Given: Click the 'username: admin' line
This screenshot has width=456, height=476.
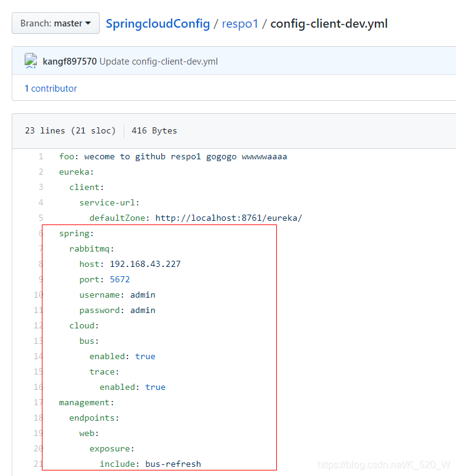Looking at the screenshot, I should [118, 295].
